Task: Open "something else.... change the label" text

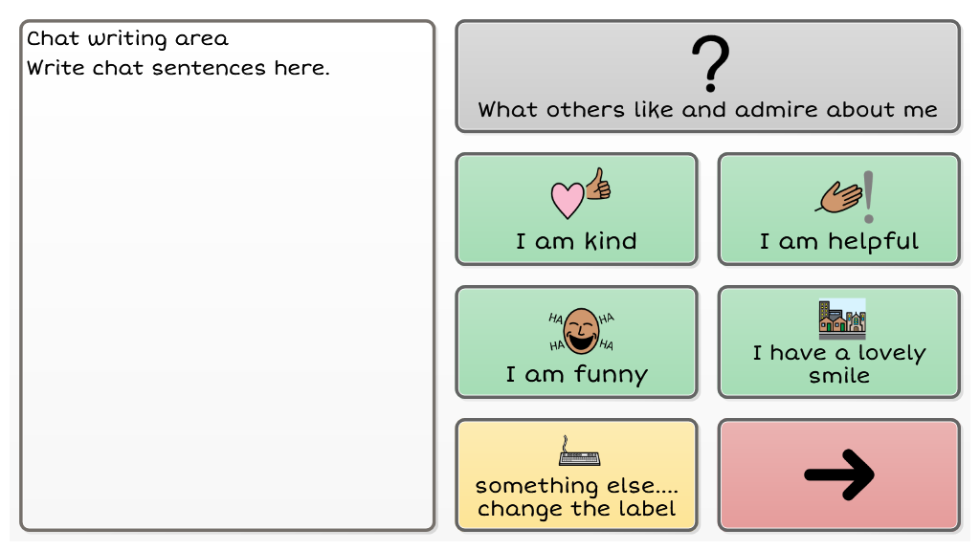Action: [x=576, y=496]
